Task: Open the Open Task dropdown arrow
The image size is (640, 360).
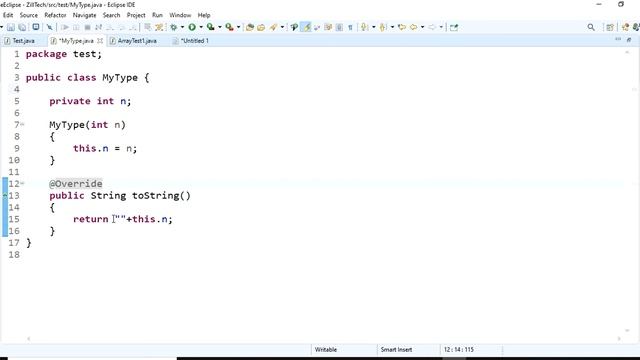Action: pyautogui.click(x=282, y=27)
